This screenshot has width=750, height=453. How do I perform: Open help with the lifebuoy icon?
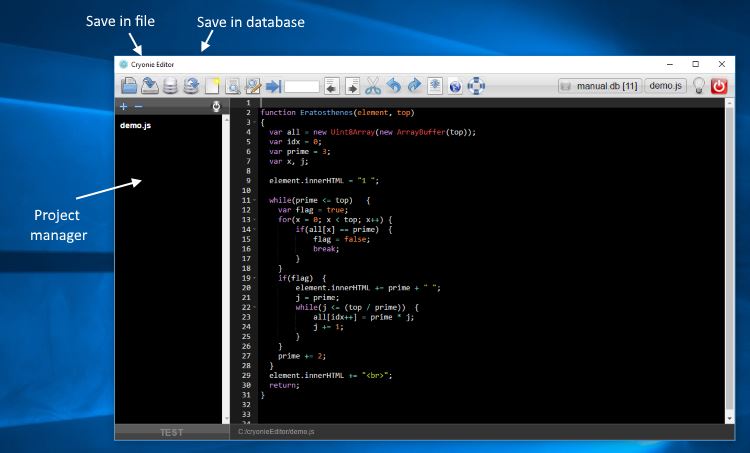tap(476, 86)
